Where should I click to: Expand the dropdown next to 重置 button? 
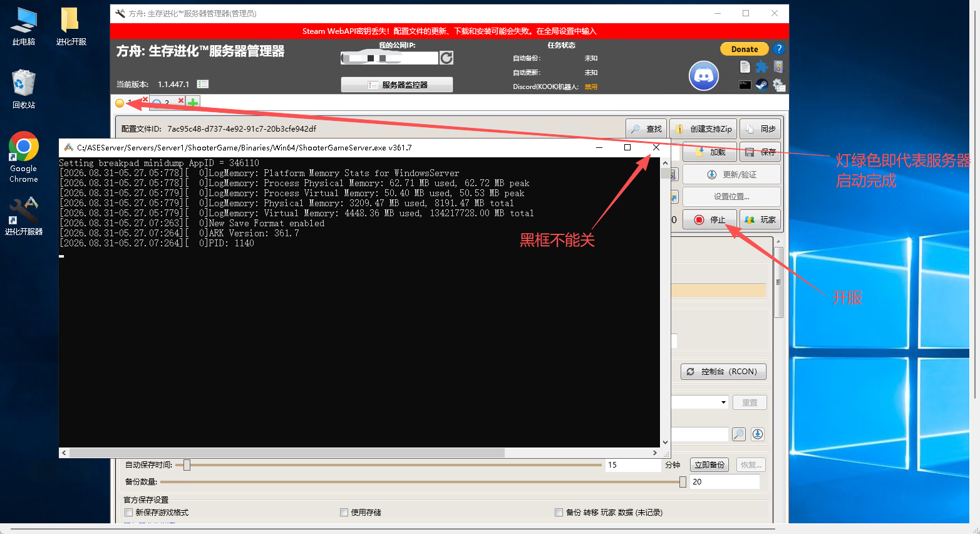point(723,402)
